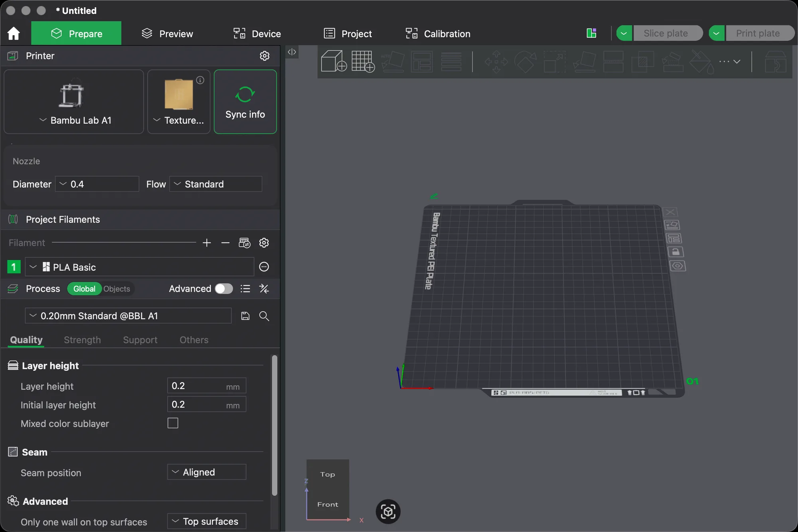Open the Seam position dropdown
This screenshot has height=532, width=798.
coord(207,472)
